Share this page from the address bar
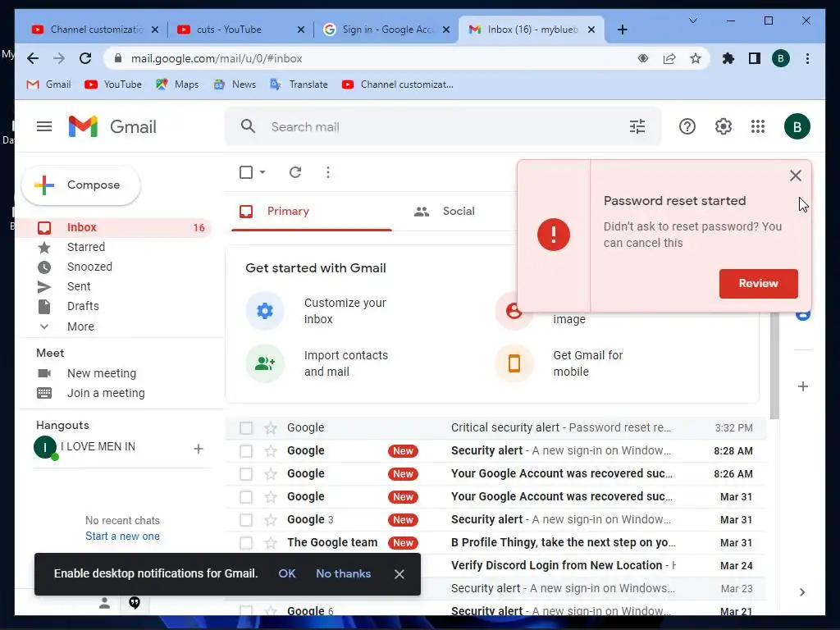 tap(669, 58)
